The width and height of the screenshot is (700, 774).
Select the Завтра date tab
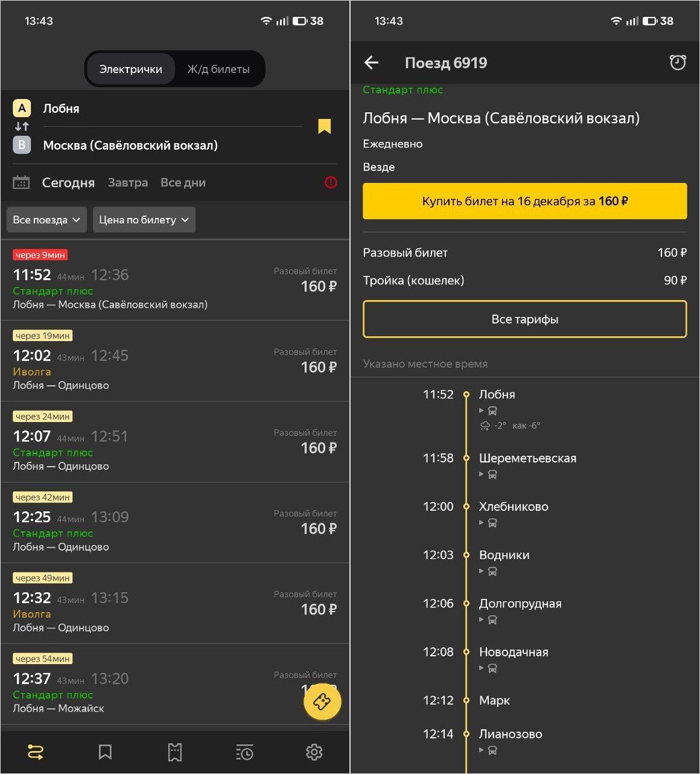point(128,183)
